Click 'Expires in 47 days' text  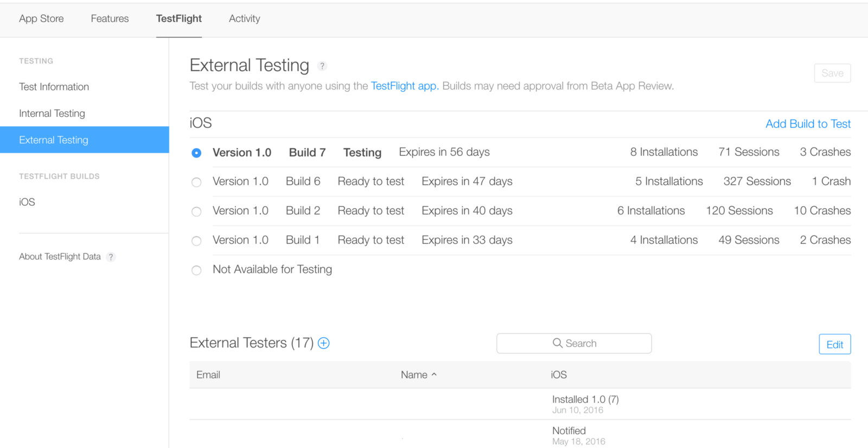[467, 181]
